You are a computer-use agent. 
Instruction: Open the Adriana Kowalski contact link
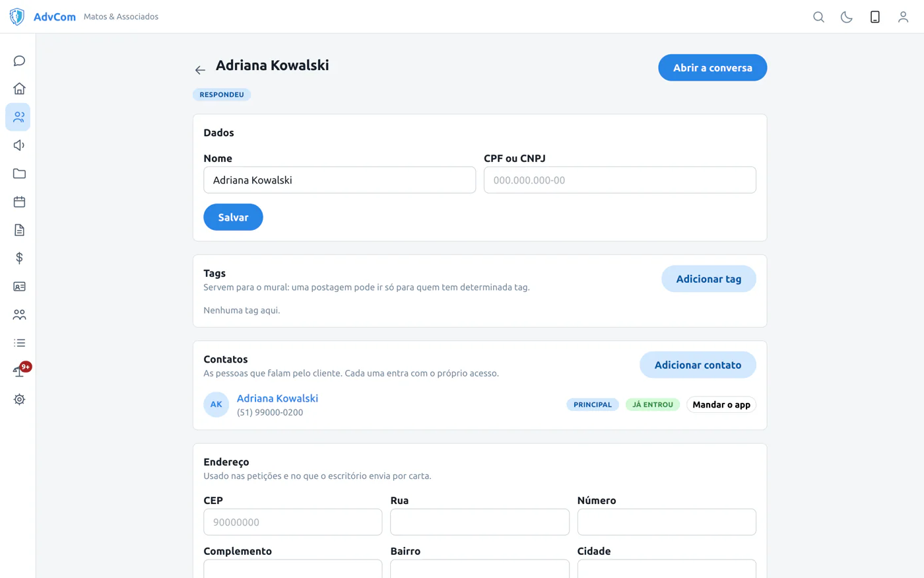click(x=277, y=398)
